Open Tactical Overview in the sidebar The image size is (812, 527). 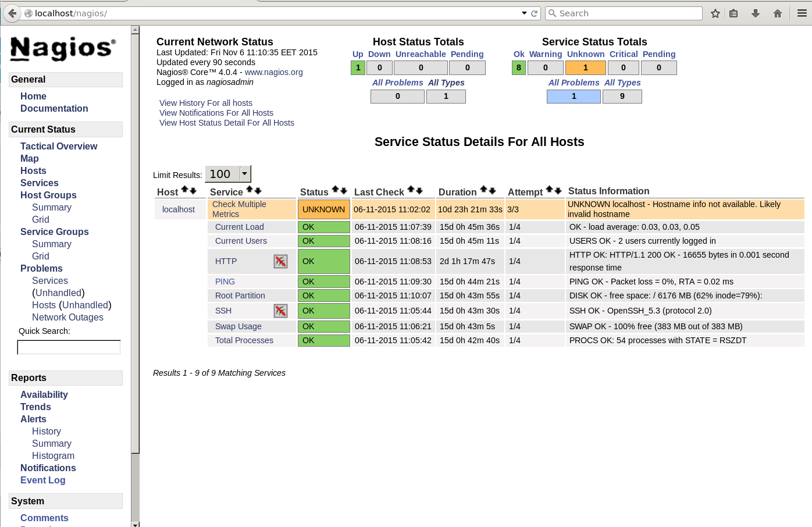59,147
